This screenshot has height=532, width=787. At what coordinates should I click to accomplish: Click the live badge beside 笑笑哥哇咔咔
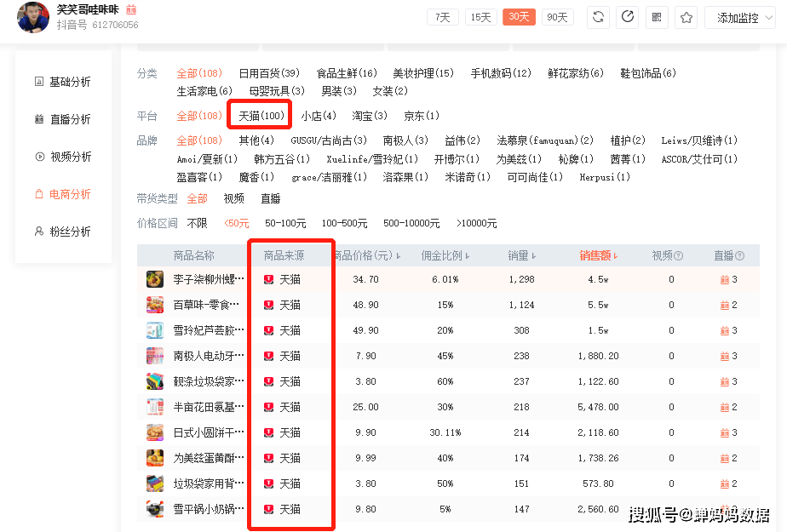click(x=131, y=9)
